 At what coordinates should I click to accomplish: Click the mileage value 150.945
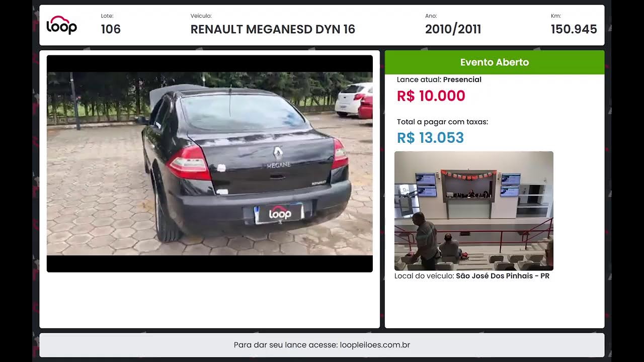click(x=574, y=29)
